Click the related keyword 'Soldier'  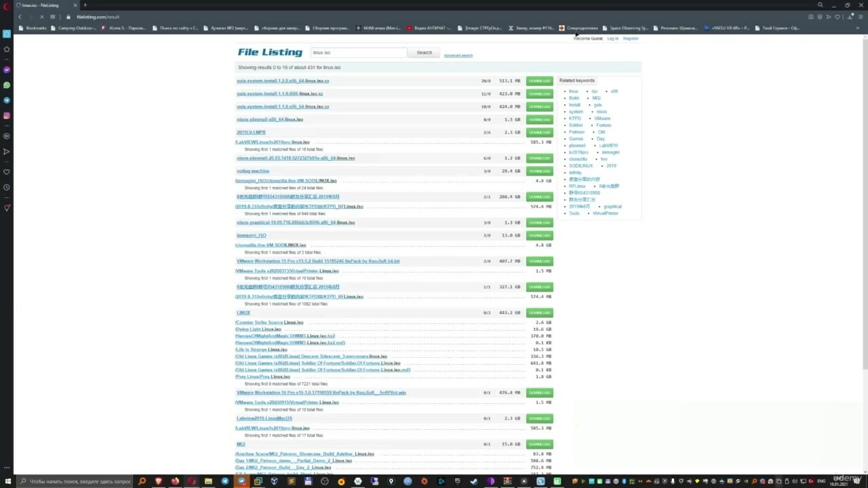point(576,125)
